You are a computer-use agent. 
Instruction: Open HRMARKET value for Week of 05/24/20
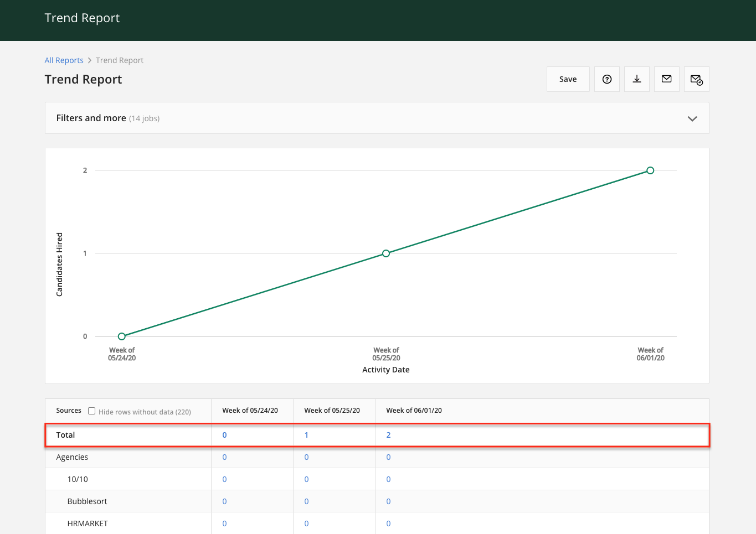224,523
